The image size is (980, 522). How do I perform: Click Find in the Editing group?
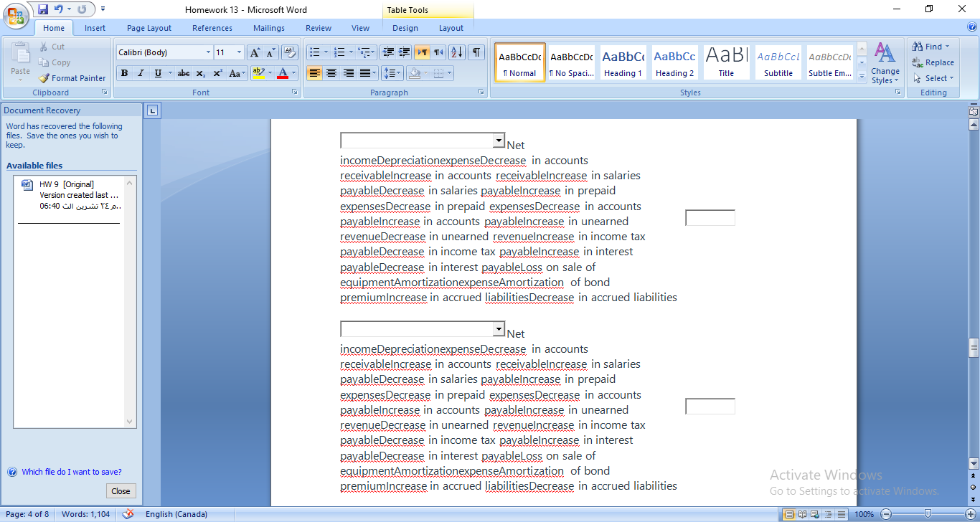[x=930, y=47]
